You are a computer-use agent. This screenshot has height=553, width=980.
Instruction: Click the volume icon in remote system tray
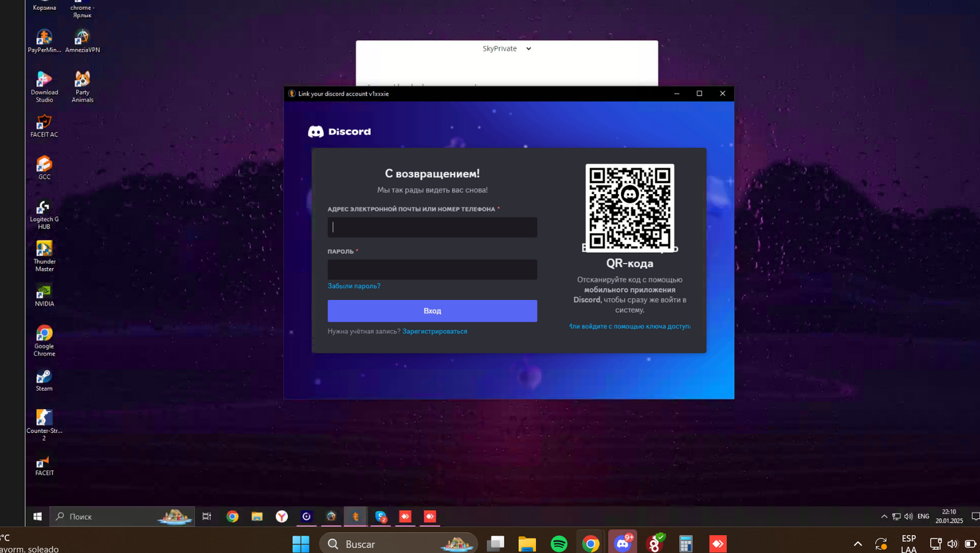[x=908, y=516]
